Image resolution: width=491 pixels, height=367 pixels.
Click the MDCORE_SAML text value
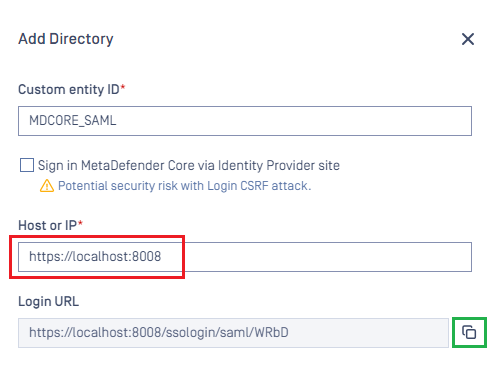(73, 120)
